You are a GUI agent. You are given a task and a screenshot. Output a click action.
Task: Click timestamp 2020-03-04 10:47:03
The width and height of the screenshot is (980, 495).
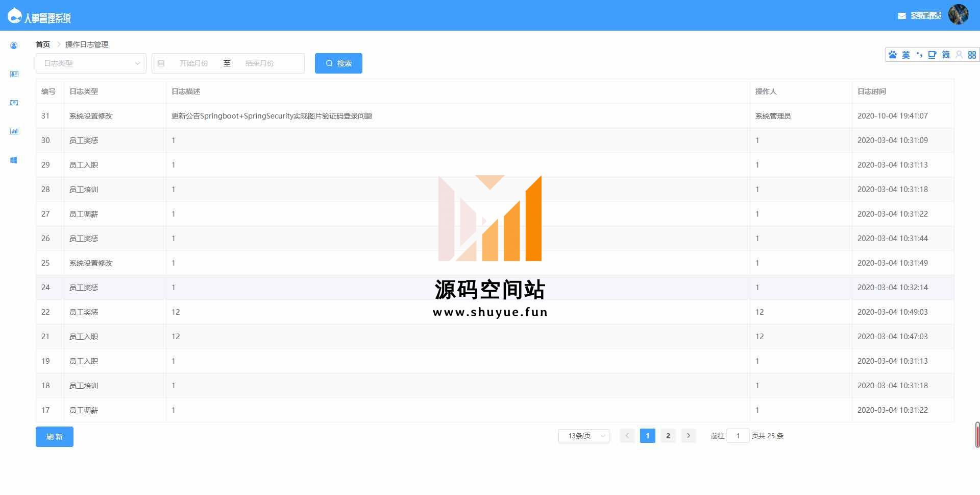click(x=893, y=337)
